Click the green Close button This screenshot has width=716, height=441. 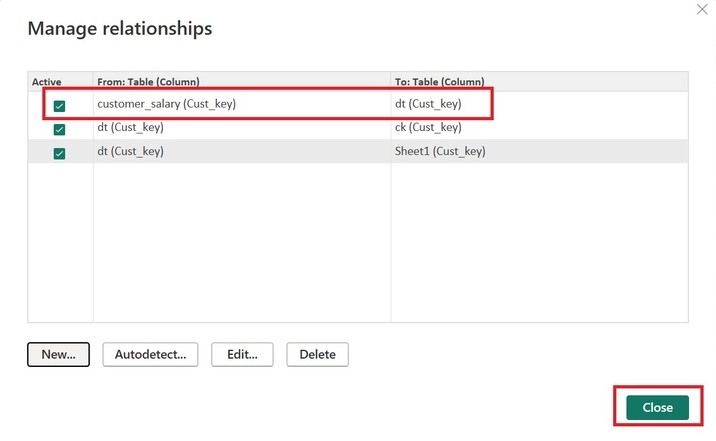click(657, 408)
